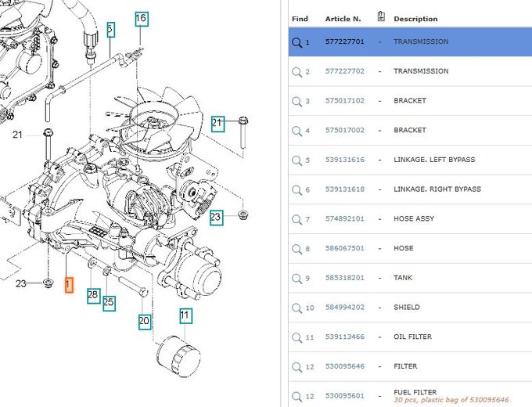
Task: Click FILTER description for article 530095646
Action: click(x=405, y=366)
